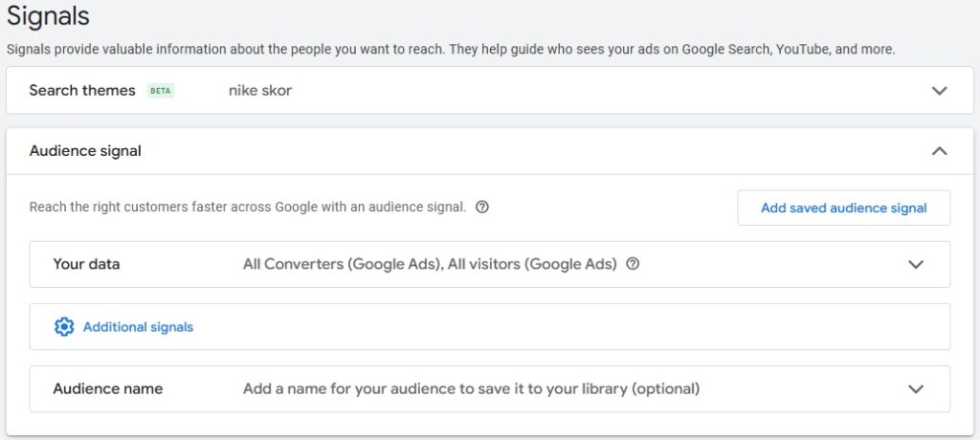Viewport: 980px width, 440px height.
Task: Click the Signals page heading
Action: pos(48,16)
